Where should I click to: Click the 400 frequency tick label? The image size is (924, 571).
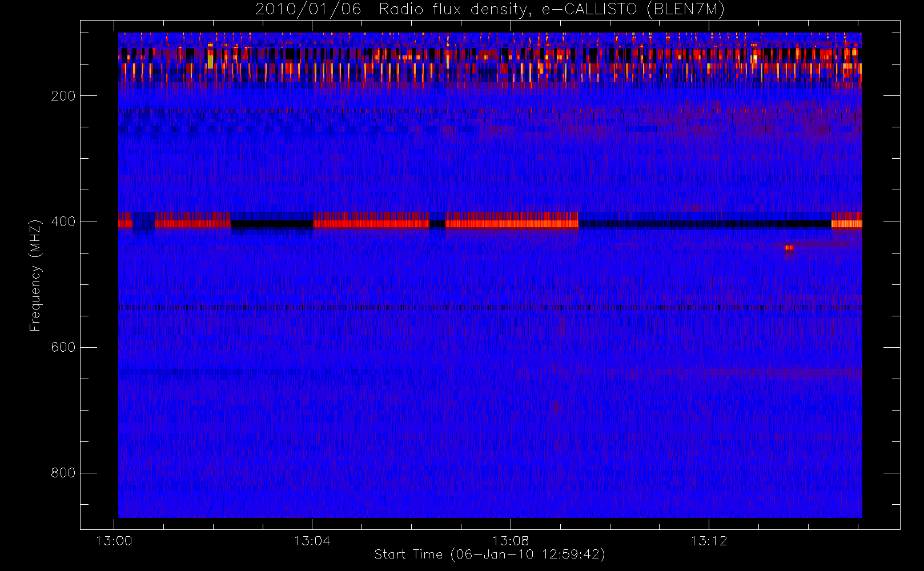click(63, 222)
